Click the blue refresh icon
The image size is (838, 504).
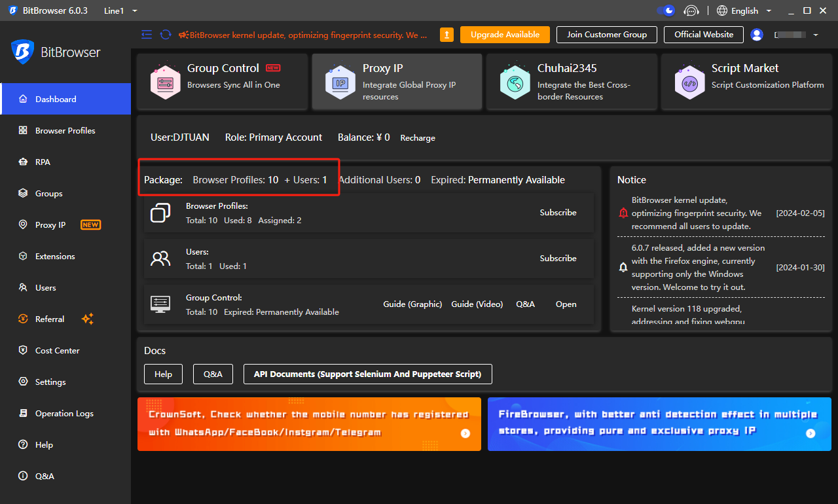[166, 35]
